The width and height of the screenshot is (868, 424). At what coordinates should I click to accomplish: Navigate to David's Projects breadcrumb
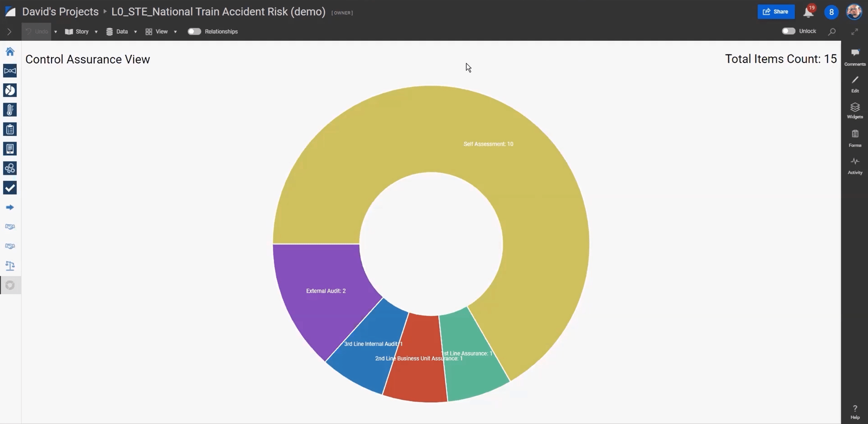pos(60,12)
